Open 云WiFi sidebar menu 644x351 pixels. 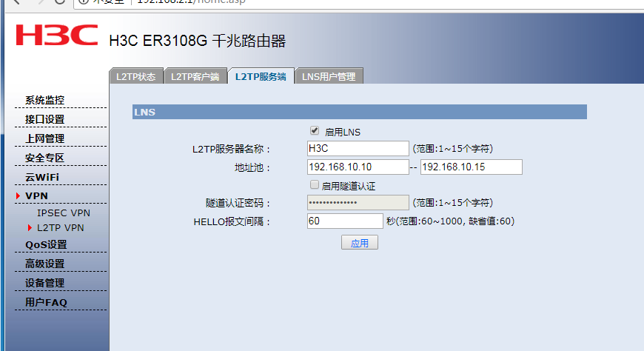[x=42, y=177]
